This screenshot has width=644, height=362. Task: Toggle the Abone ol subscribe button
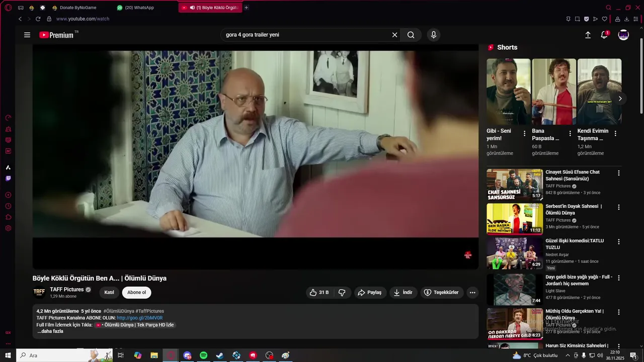click(x=136, y=292)
